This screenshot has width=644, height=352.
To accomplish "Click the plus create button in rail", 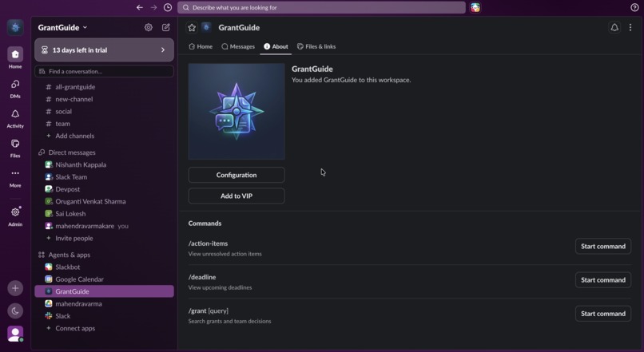I will 15,288.
